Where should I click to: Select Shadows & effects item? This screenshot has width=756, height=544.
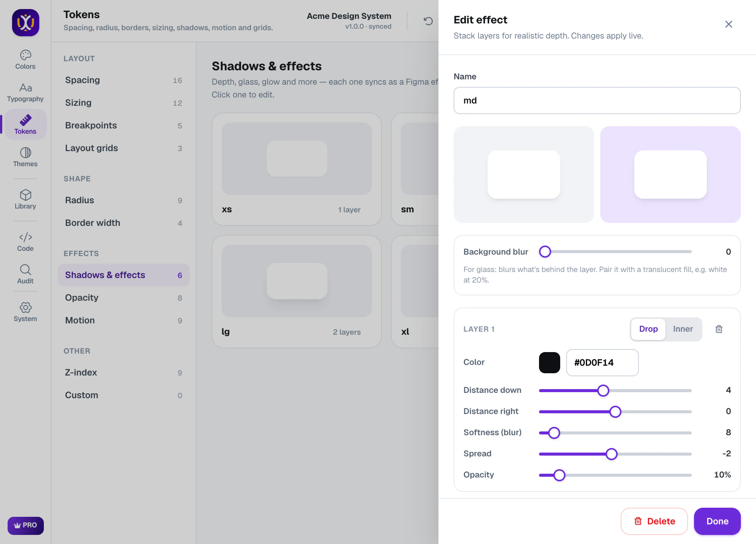coord(124,275)
